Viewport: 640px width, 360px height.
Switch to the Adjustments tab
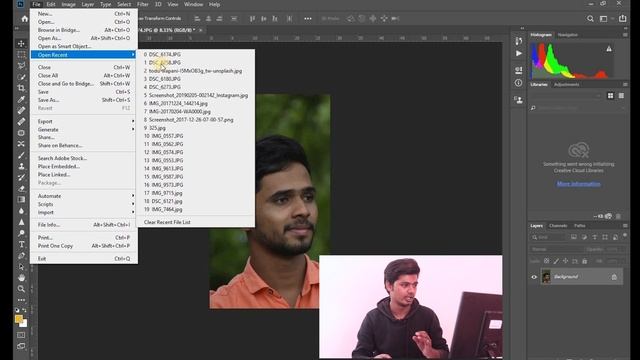coord(566,84)
